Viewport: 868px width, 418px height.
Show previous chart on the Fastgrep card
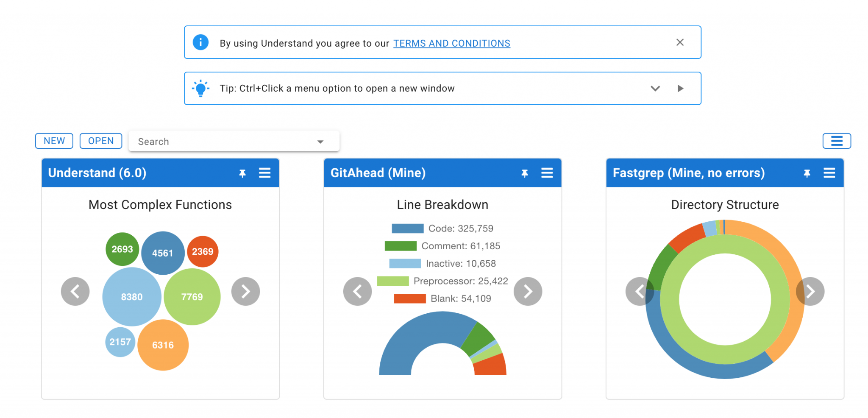click(x=639, y=291)
